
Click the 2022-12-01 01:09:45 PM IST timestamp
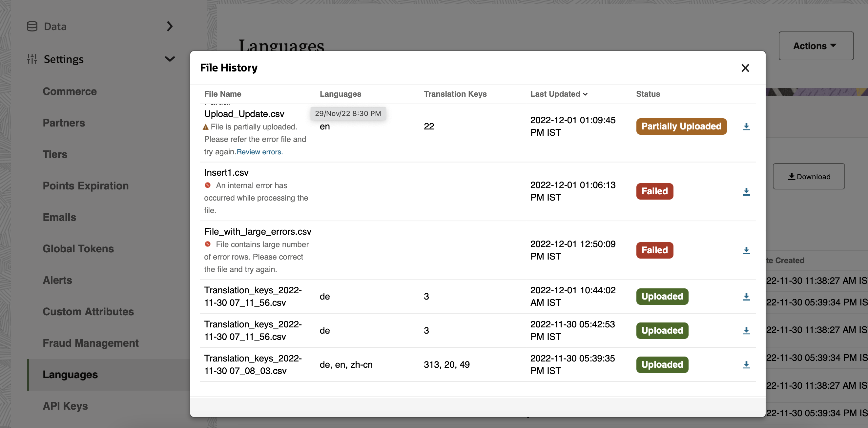(572, 126)
